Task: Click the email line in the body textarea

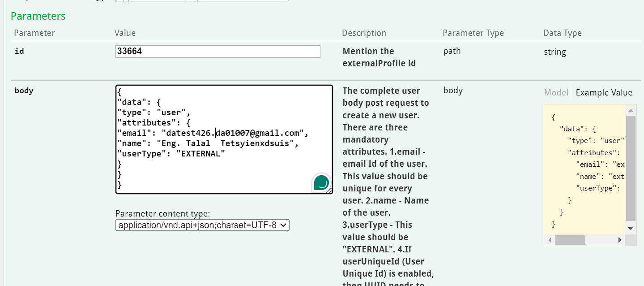Action: tap(213, 133)
